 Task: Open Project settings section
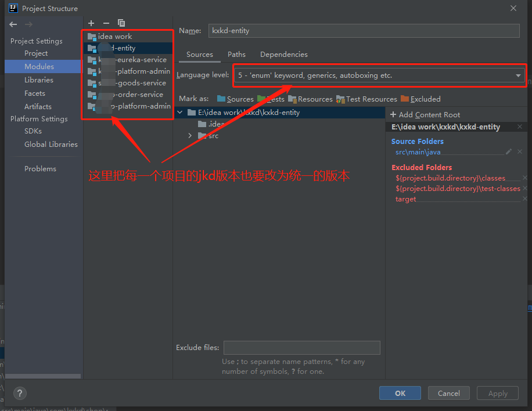tap(36, 53)
